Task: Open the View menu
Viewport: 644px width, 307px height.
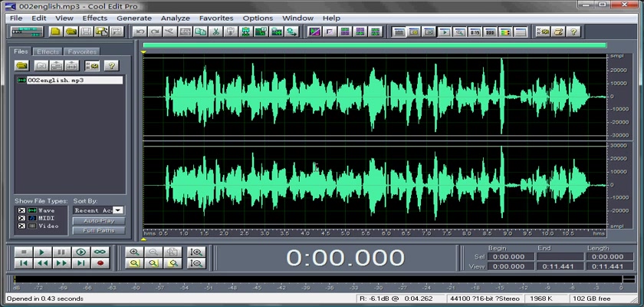Action: [x=64, y=18]
